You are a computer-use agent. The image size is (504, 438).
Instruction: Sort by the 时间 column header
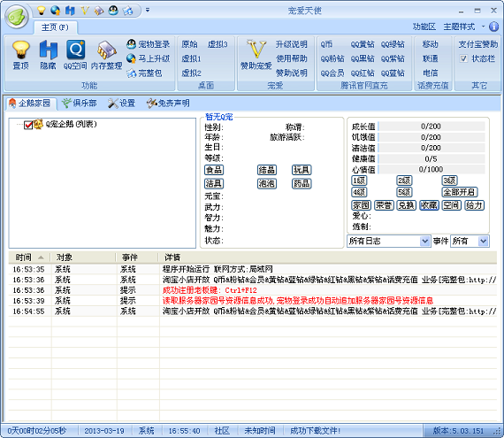[29, 257]
